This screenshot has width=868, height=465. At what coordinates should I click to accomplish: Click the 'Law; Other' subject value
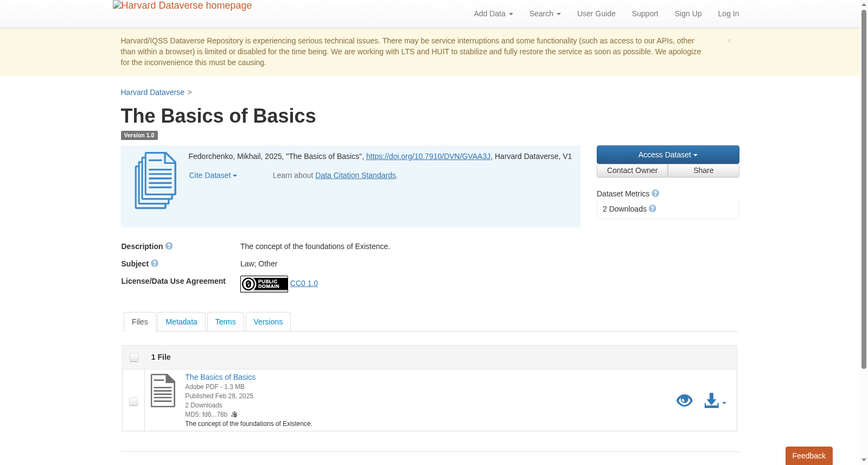tap(259, 264)
